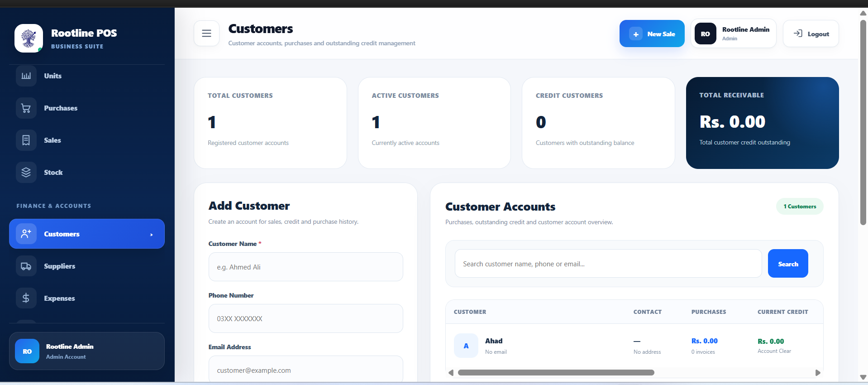868x385 pixels.
Task: Click the Customers add-user icon
Action: pyautogui.click(x=26, y=234)
